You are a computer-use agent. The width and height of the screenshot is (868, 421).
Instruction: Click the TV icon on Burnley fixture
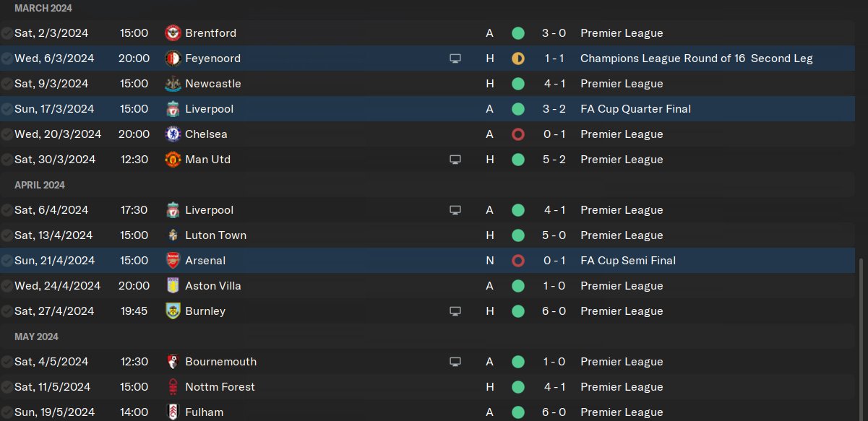tap(455, 311)
